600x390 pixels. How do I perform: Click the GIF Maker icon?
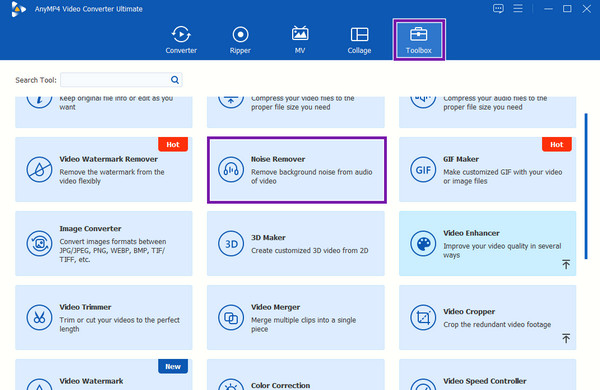pos(423,170)
